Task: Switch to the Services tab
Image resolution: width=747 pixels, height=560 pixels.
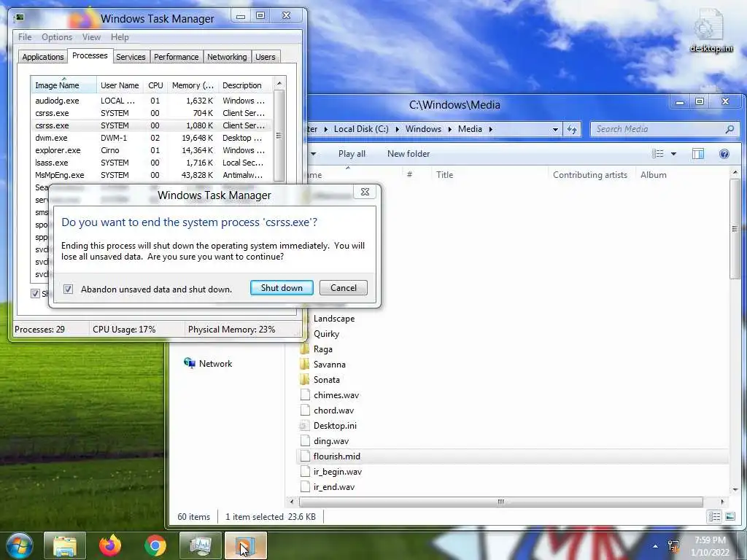Action: (131, 57)
